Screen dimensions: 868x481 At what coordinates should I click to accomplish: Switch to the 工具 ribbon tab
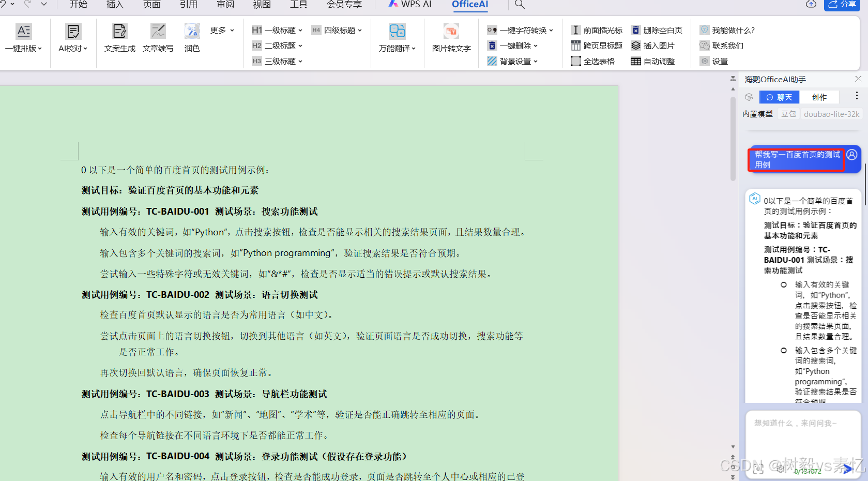[298, 5]
